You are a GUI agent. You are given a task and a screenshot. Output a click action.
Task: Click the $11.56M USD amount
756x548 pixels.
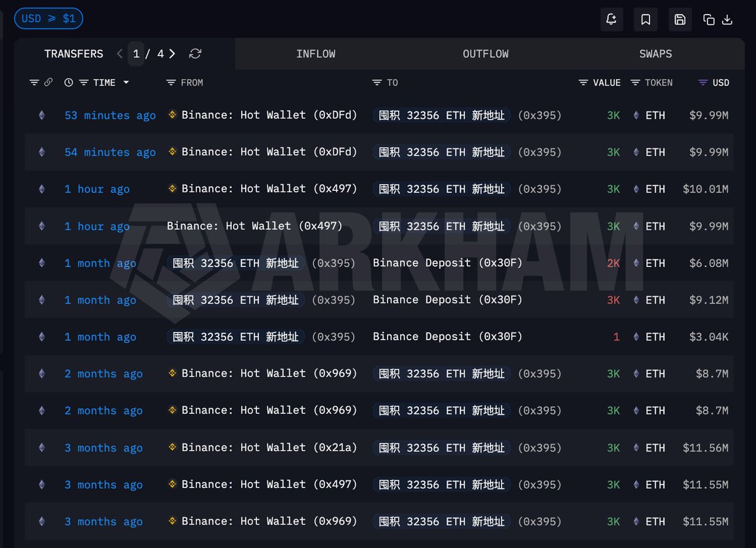706,448
